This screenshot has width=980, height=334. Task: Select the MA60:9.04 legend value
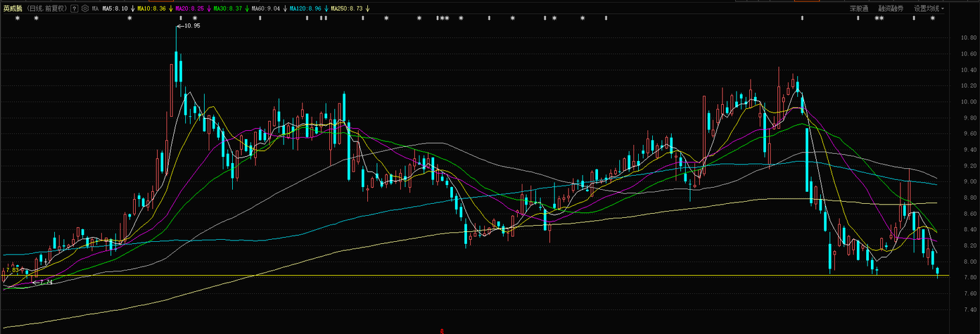click(266, 9)
